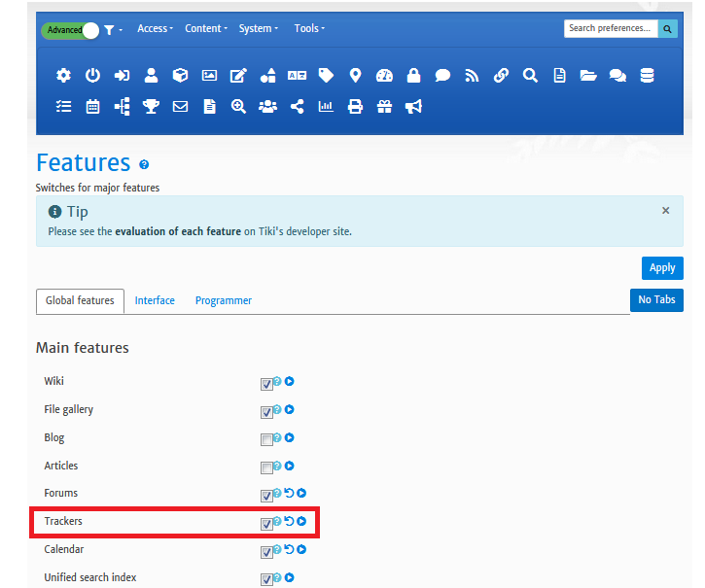Image resolution: width=705 pixels, height=588 pixels.
Task: Enable the Blog feature checkbox
Action: point(266,439)
